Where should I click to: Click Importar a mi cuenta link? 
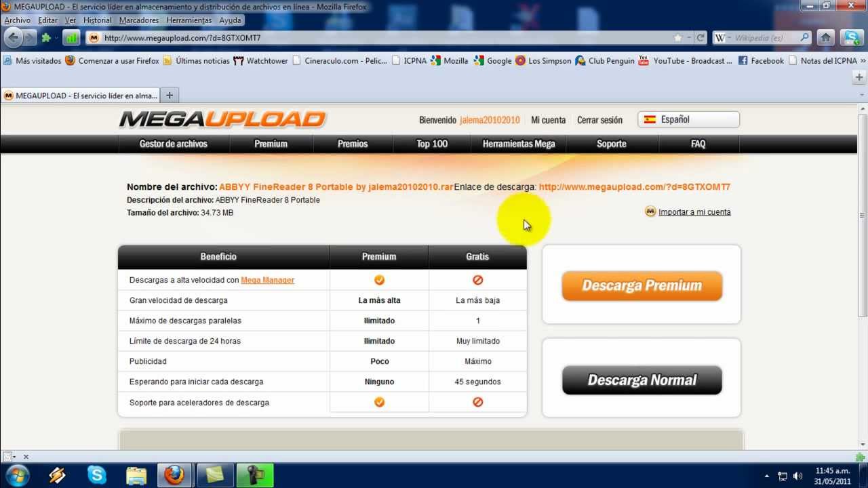tap(694, 212)
